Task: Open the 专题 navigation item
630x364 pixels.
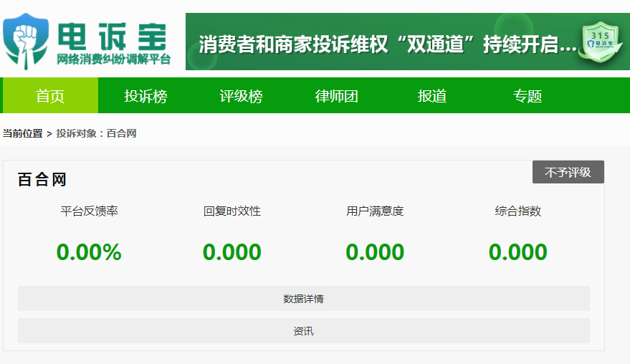Action: point(528,96)
